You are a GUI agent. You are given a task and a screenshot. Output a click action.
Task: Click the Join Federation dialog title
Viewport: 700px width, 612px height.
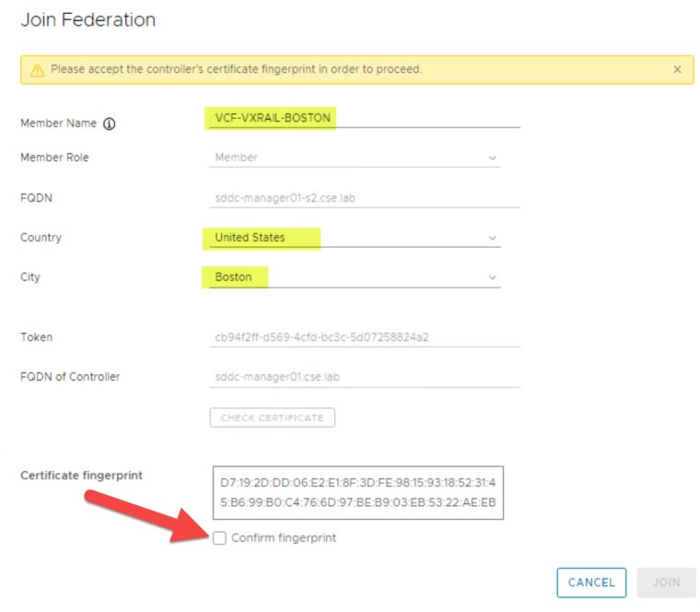(87, 19)
